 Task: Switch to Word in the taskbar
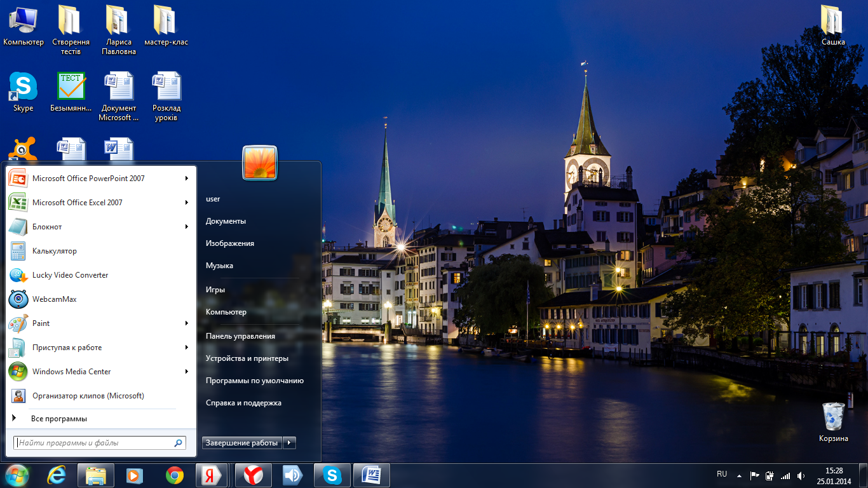372,475
